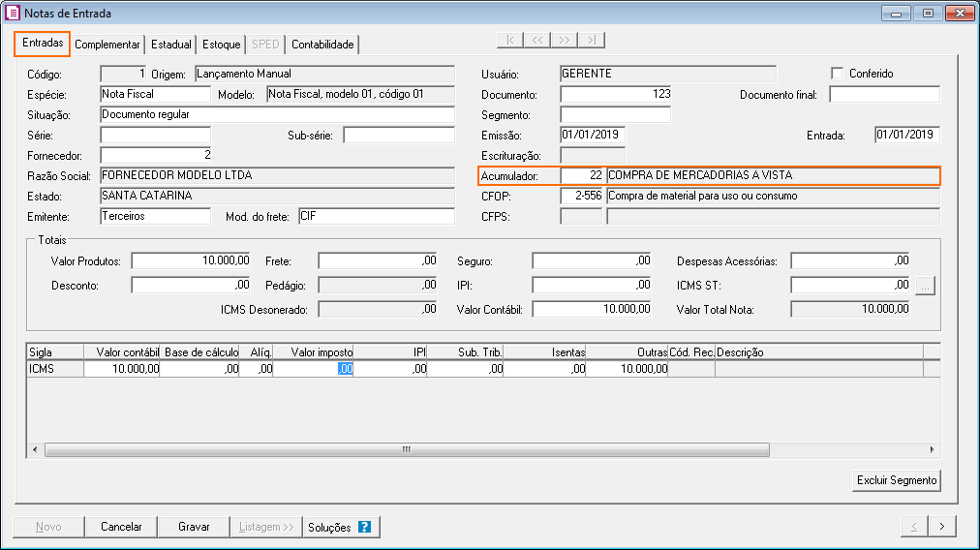Click the IPI field in Totais
This screenshot has width=980, height=550.
point(592,285)
